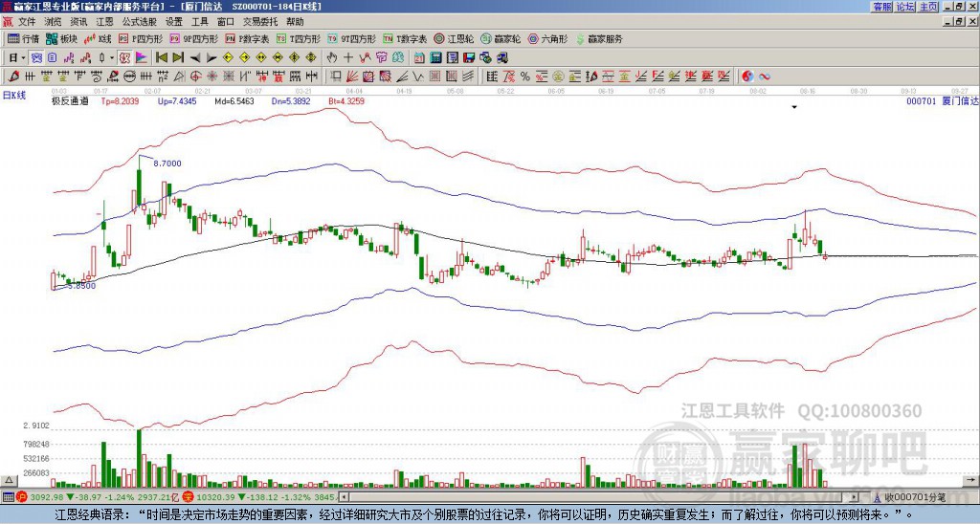
Task: Toggle the 权 rights-adjustment icon
Action: pyautogui.click(x=124, y=57)
